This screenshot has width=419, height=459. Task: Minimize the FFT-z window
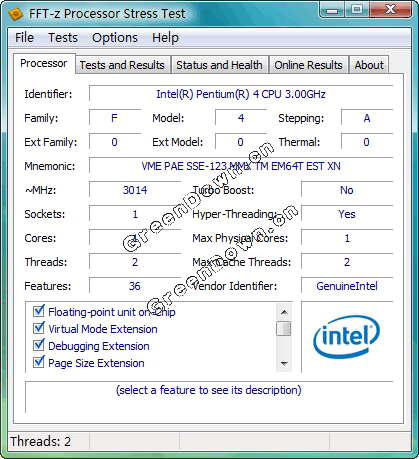point(332,10)
